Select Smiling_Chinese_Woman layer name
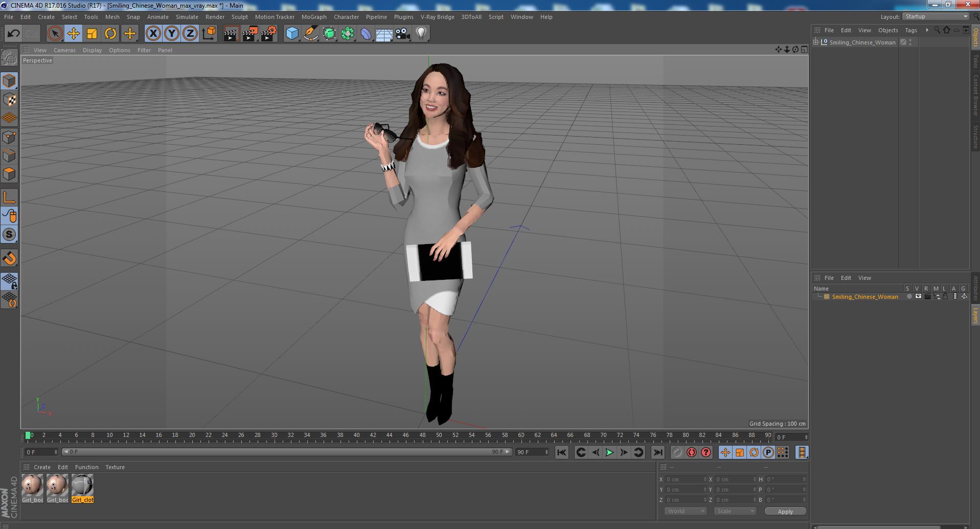 coord(865,297)
